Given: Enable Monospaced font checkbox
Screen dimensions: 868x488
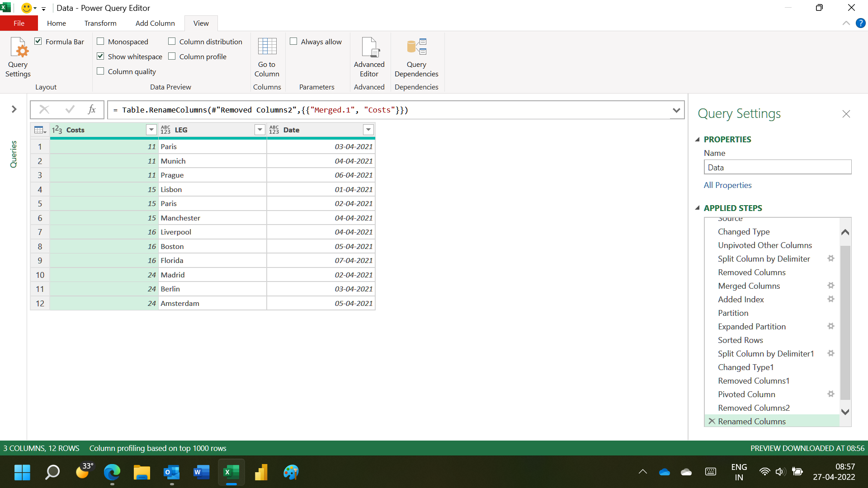Looking at the screenshot, I should tap(101, 41).
